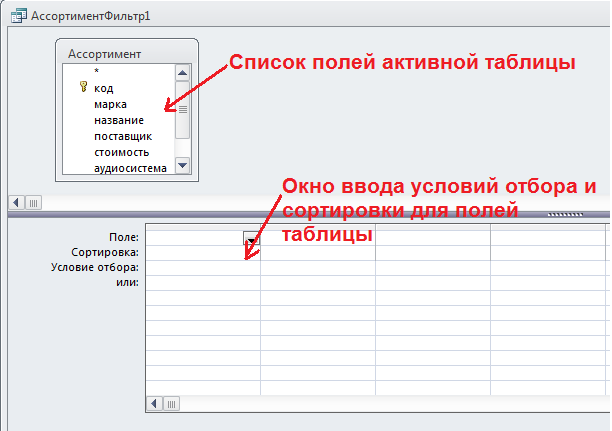Select the asterisk all-fields entry
This screenshot has width=612, height=431.
[x=96, y=71]
